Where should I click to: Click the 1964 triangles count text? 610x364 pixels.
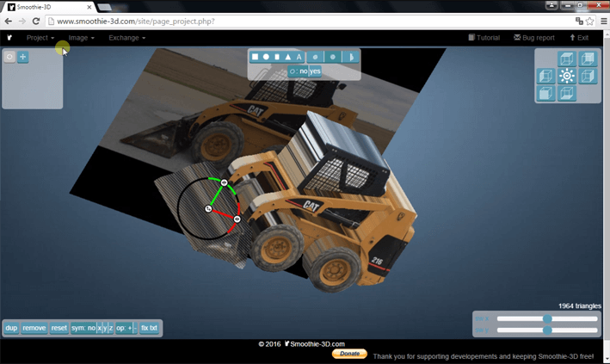coord(580,306)
